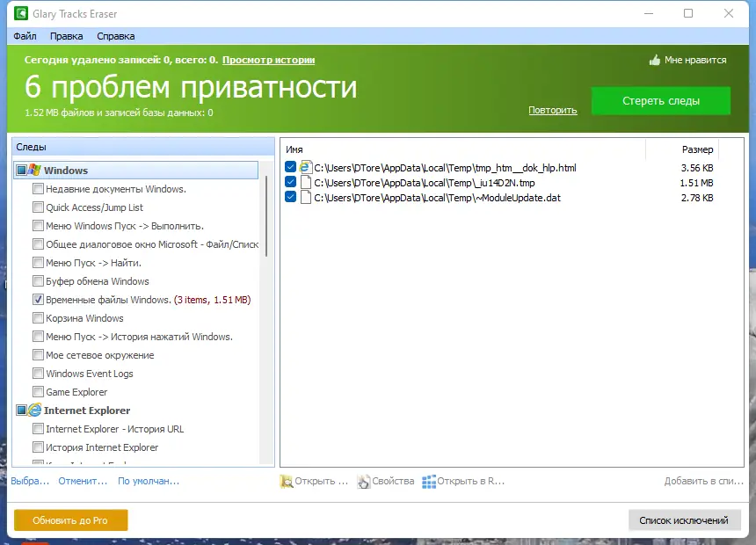The image size is (756, 545).
Task: Click Мне нравится text link
Action: coord(695,60)
